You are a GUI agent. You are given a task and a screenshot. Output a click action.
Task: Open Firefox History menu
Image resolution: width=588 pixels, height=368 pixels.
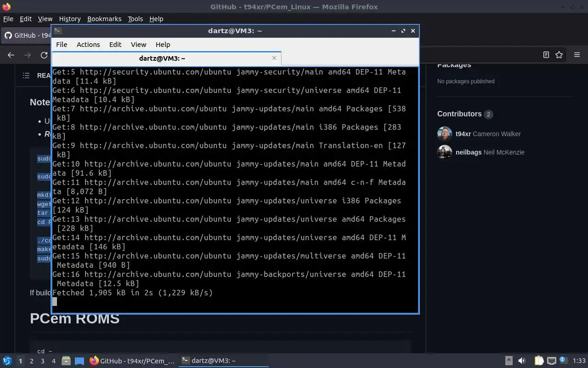pyautogui.click(x=70, y=19)
